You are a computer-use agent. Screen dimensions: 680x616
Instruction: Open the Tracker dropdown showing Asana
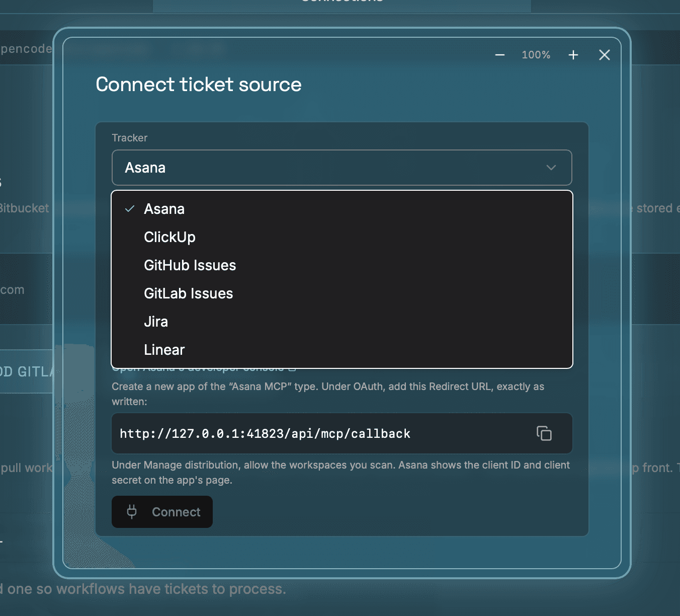point(342,168)
